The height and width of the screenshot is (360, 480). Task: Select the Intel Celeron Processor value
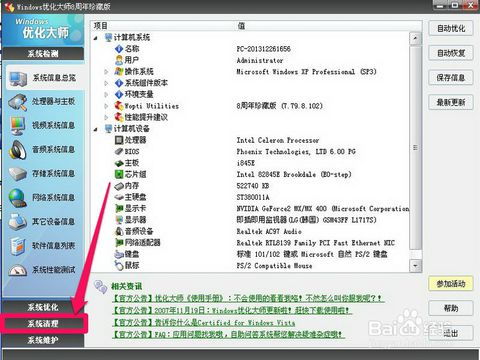278,140
